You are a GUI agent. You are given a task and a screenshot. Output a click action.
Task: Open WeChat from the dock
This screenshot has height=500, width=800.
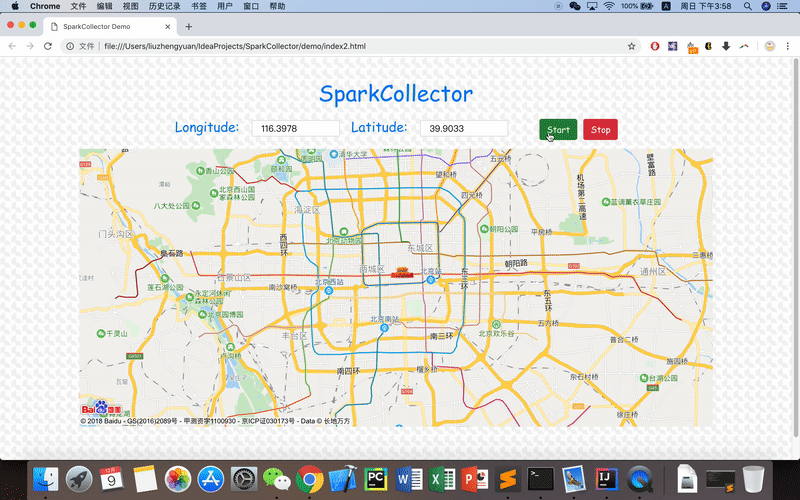(x=277, y=479)
